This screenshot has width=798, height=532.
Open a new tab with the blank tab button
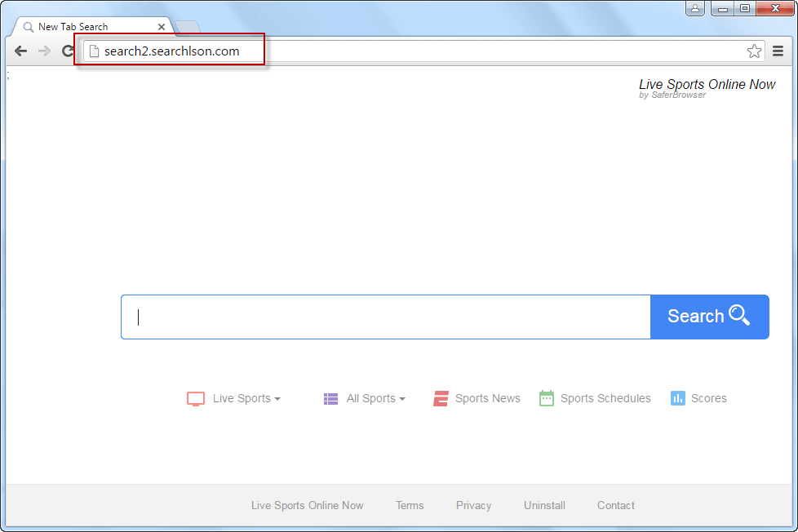[x=188, y=26]
